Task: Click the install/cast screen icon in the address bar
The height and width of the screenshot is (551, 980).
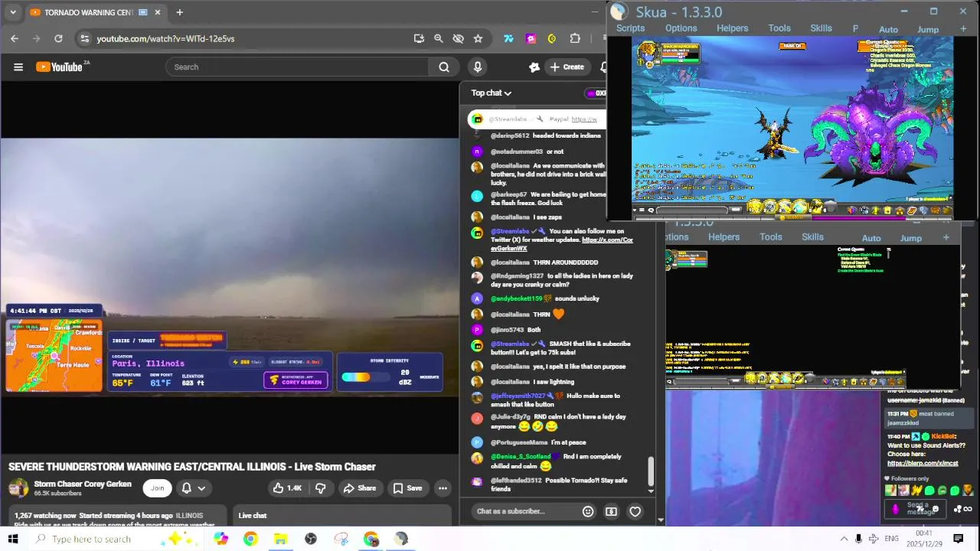Action: 419,38
